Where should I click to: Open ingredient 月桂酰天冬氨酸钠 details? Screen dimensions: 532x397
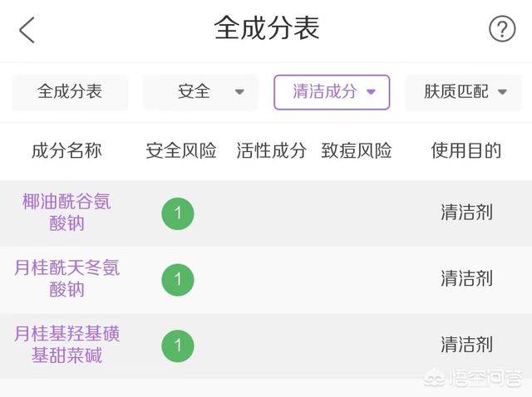coord(66,279)
